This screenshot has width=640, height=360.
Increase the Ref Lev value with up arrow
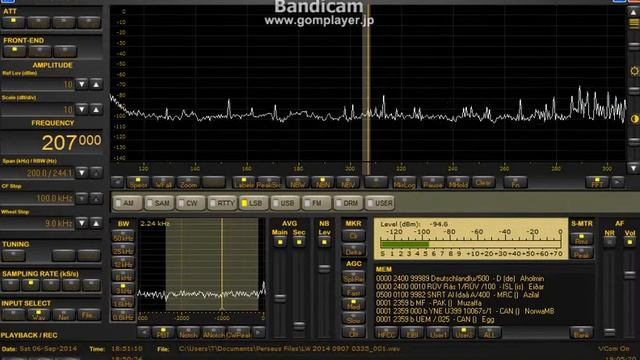(x=96, y=84)
